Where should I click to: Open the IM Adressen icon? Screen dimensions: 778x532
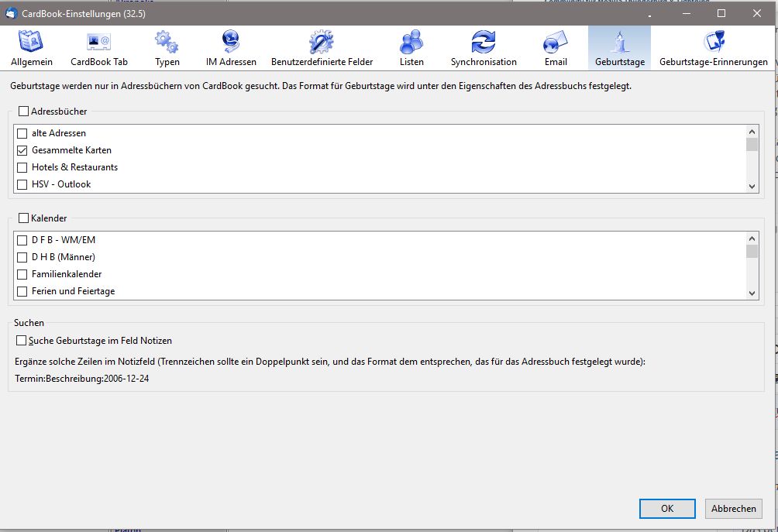(x=231, y=41)
